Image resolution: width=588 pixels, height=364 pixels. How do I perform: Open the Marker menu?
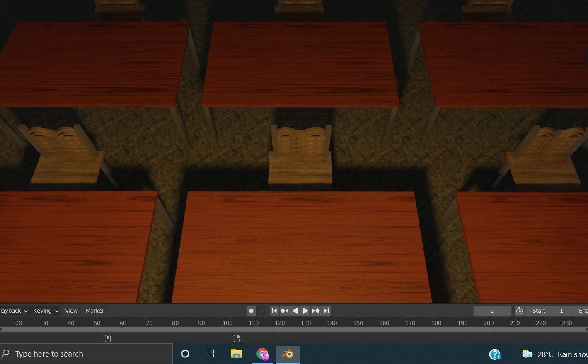95,311
